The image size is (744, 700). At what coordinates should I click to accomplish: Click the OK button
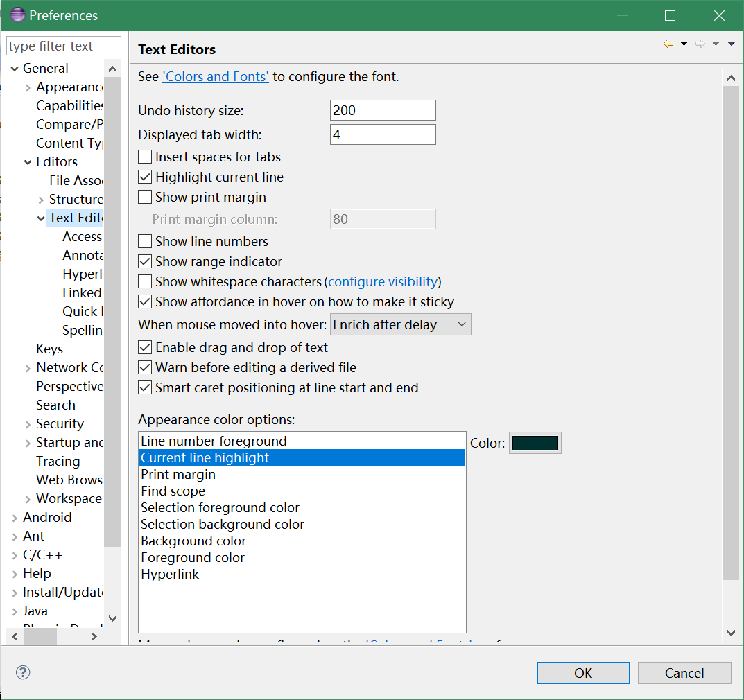pyautogui.click(x=582, y=673)
